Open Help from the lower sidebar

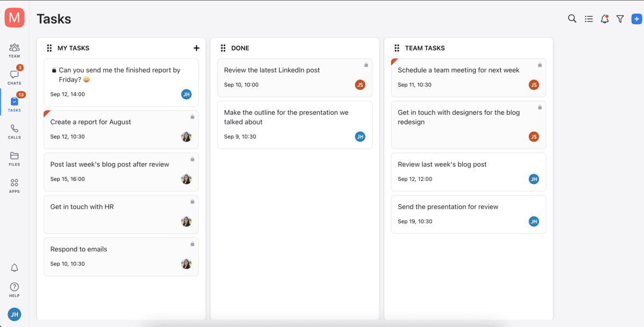pos(14,288)
